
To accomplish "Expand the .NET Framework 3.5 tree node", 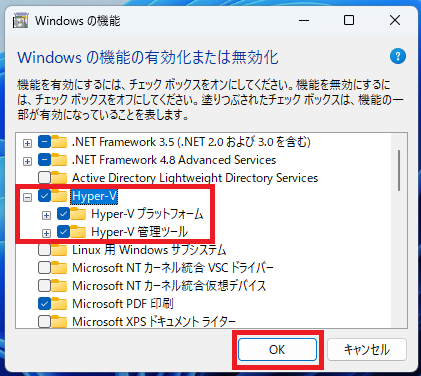I will click(27, 143).
